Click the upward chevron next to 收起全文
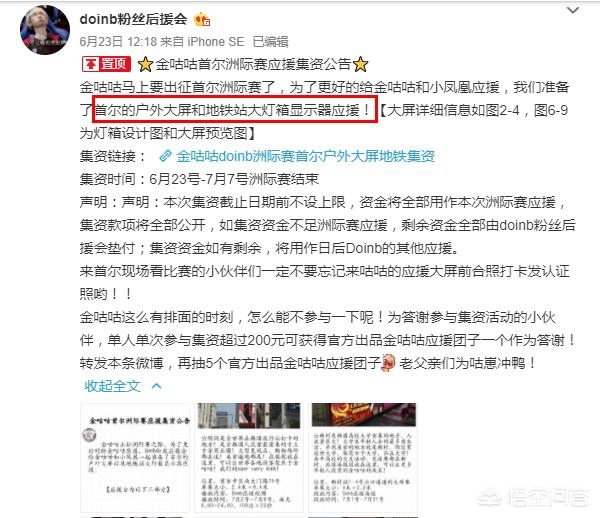The image size is (600, 518). point(157,386)
